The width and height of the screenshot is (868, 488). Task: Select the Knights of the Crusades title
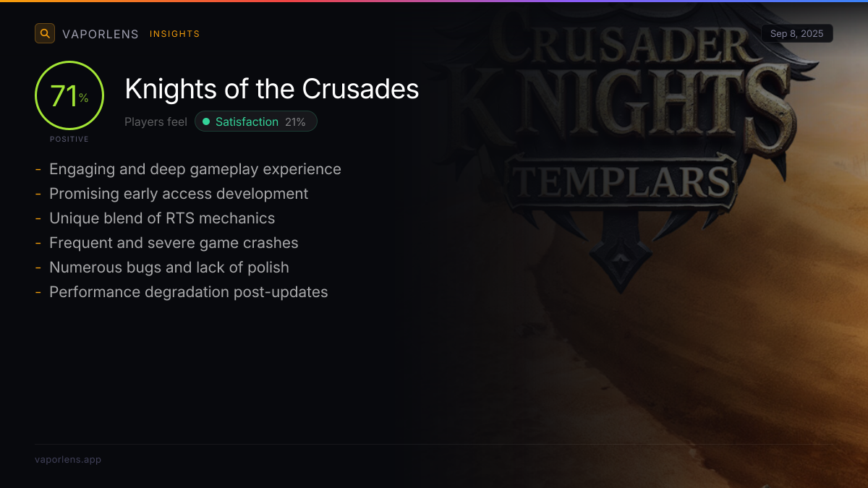271,89
